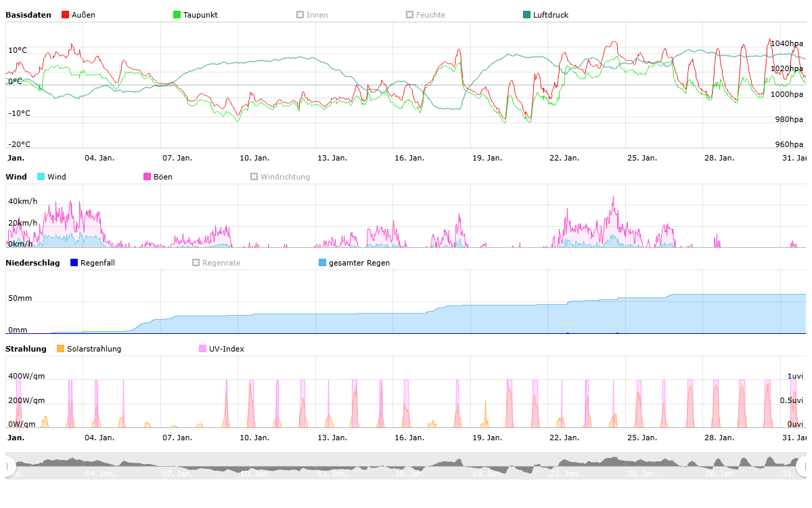Enable the hidden Feuchte series icon

click(409, 15)
